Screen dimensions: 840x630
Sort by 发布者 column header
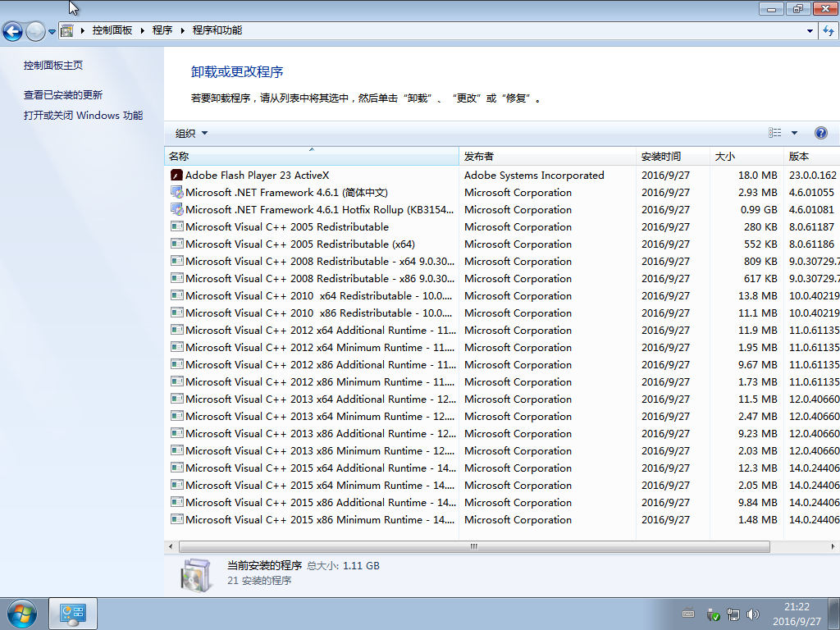547,157
